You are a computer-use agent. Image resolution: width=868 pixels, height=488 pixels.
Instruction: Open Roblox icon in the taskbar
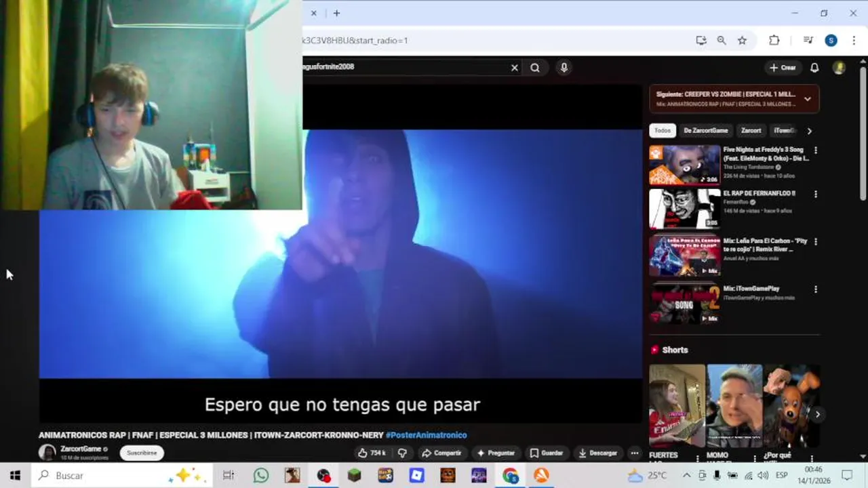point(416,475)
